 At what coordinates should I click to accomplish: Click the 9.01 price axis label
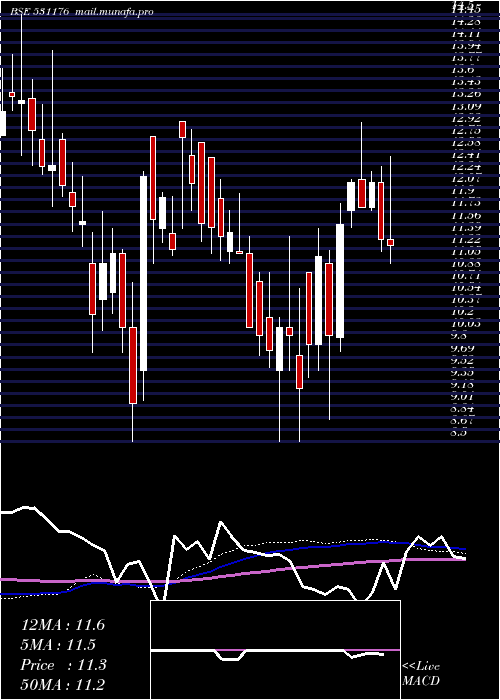[x=463, y=397]
